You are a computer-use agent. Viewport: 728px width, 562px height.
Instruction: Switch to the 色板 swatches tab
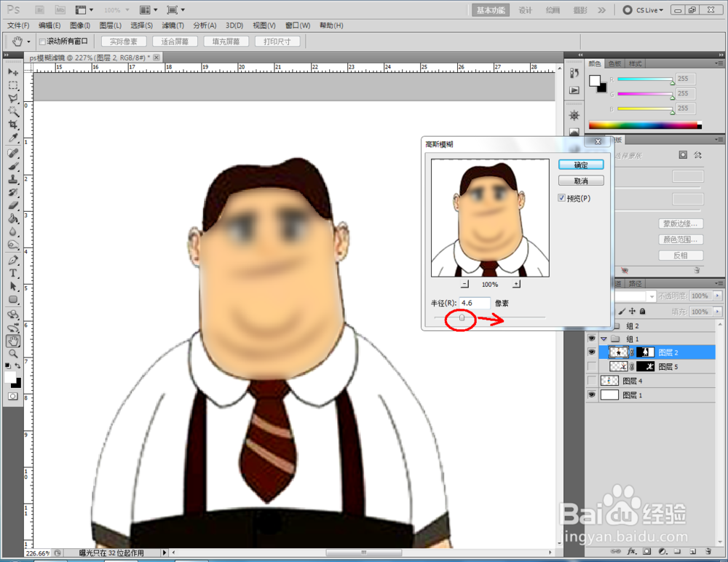tap(614, 63)
